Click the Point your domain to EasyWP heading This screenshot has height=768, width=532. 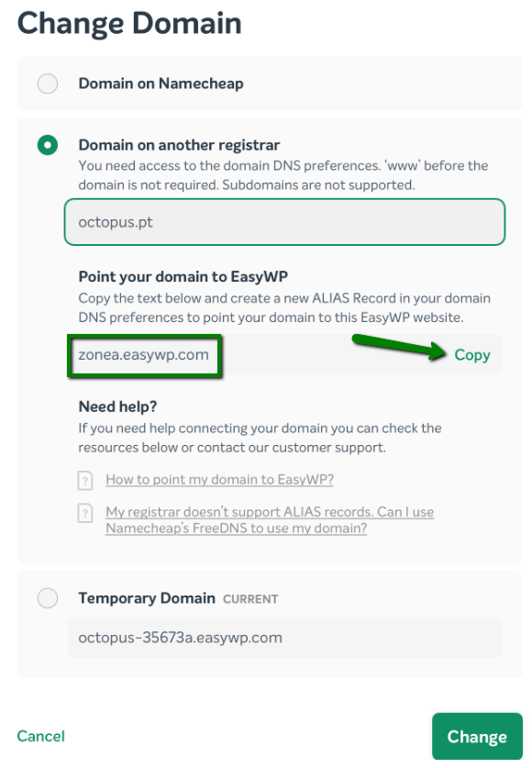pos(183,277)
